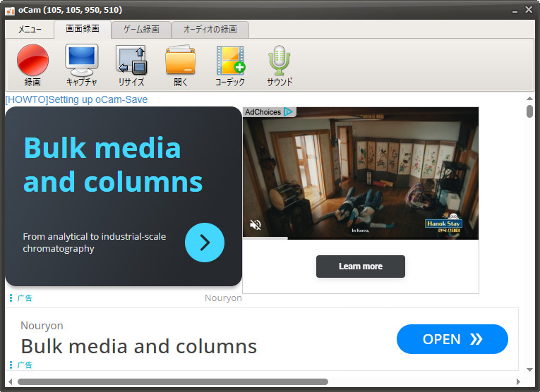Open the リサイズ resize tool
This screenshot has width=540, height=392.
pyautogui.click(x=131, y=65)
